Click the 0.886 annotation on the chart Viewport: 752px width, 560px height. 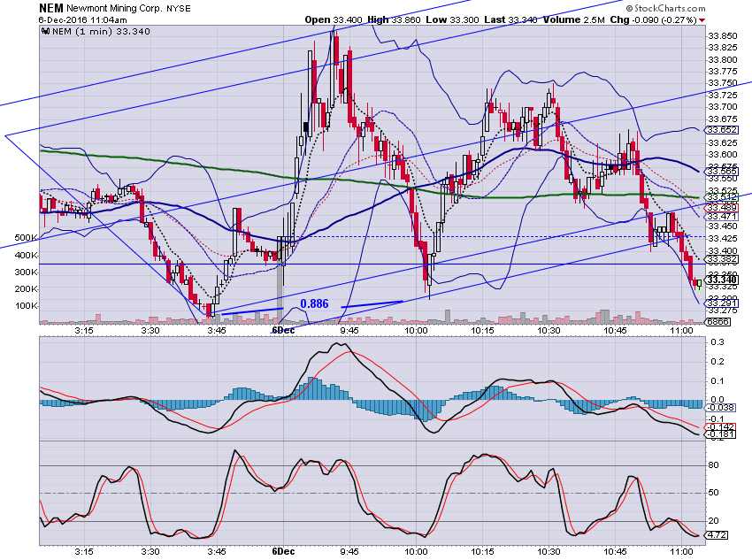pyautogui.click(x=314, y=303)
